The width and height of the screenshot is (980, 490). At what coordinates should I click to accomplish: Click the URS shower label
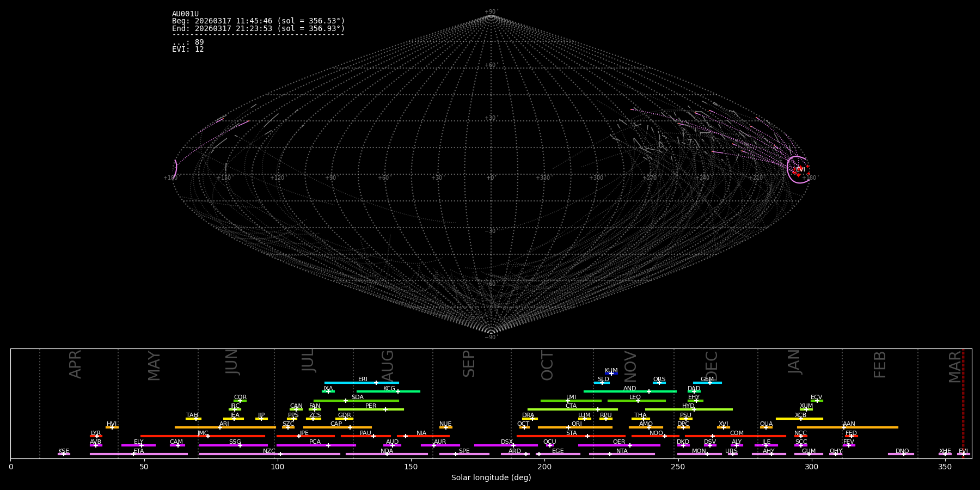[731, 451]
